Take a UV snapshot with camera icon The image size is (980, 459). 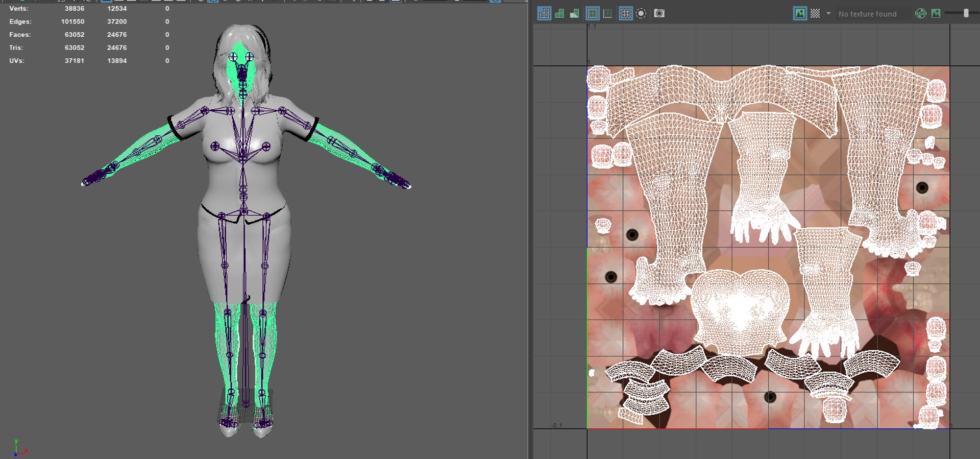coord(659,13)
